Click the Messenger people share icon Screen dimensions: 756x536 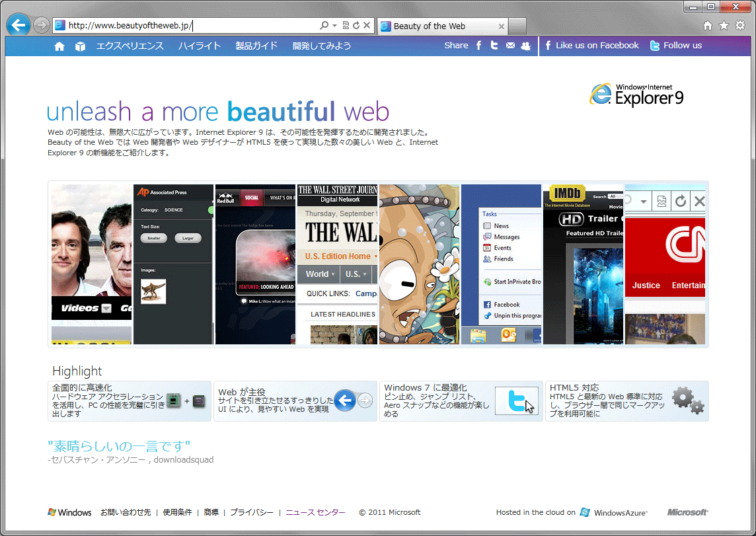[x=526, y=46]
